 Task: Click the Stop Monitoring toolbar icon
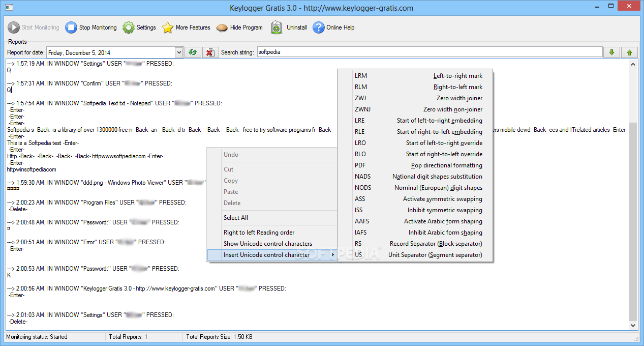pos(71,27)
